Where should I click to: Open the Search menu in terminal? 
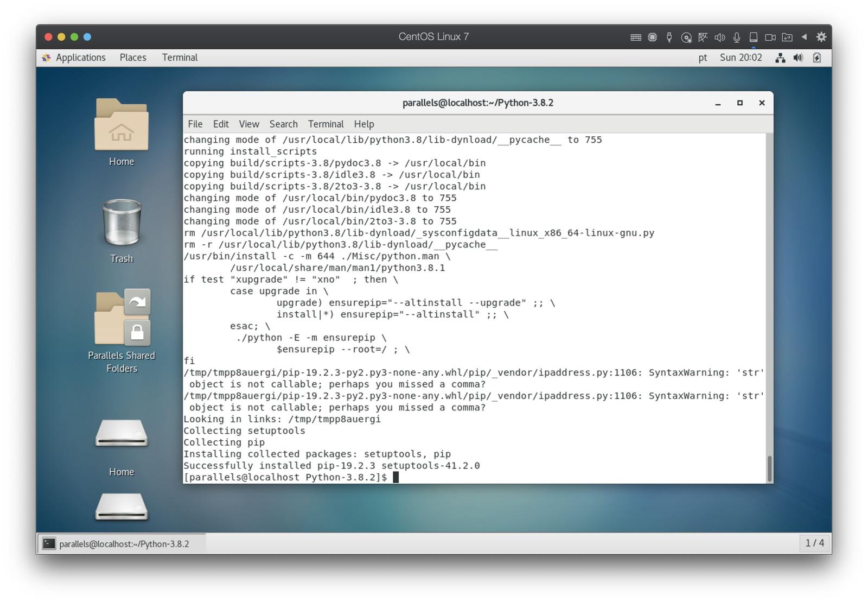point(283,124)
